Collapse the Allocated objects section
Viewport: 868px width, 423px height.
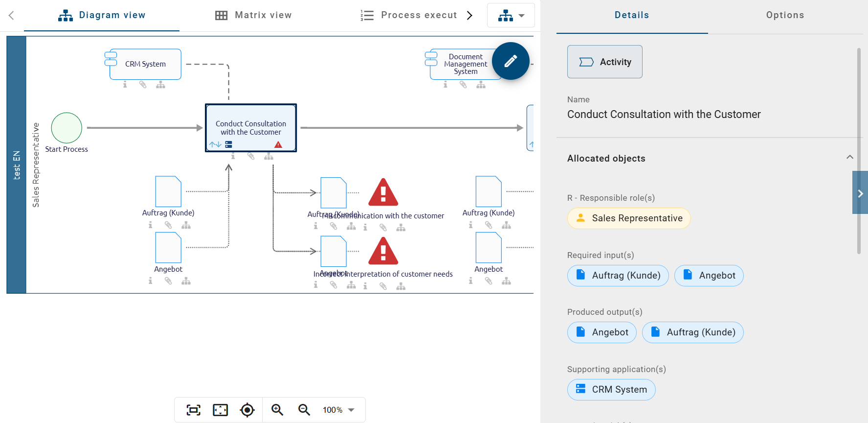click(x=850, y=157)
